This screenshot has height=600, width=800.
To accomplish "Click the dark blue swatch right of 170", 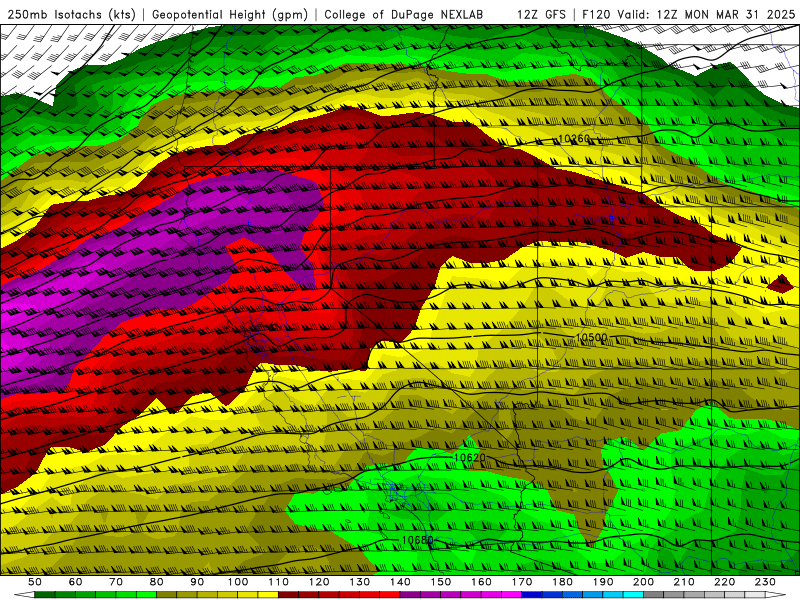I will pos(532,595).
